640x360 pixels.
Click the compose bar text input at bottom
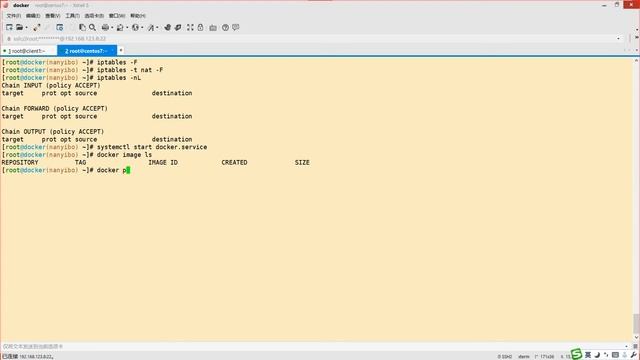click(x=312, y=346)
